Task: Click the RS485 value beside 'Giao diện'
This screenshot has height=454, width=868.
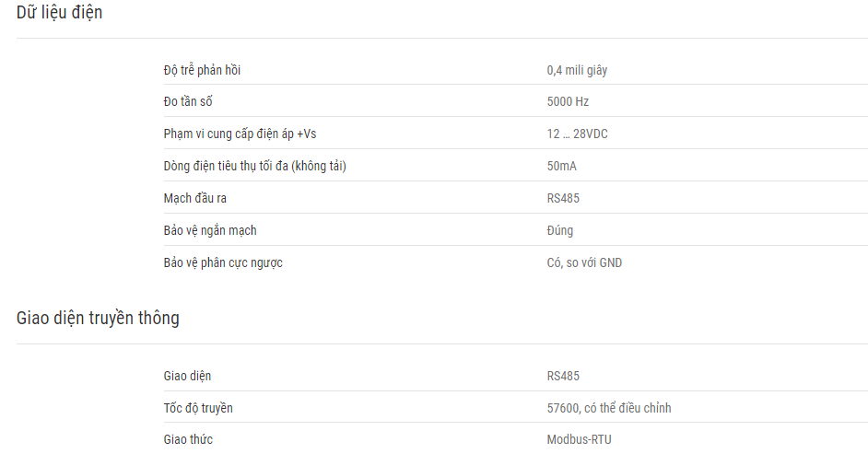Action: 563,376
